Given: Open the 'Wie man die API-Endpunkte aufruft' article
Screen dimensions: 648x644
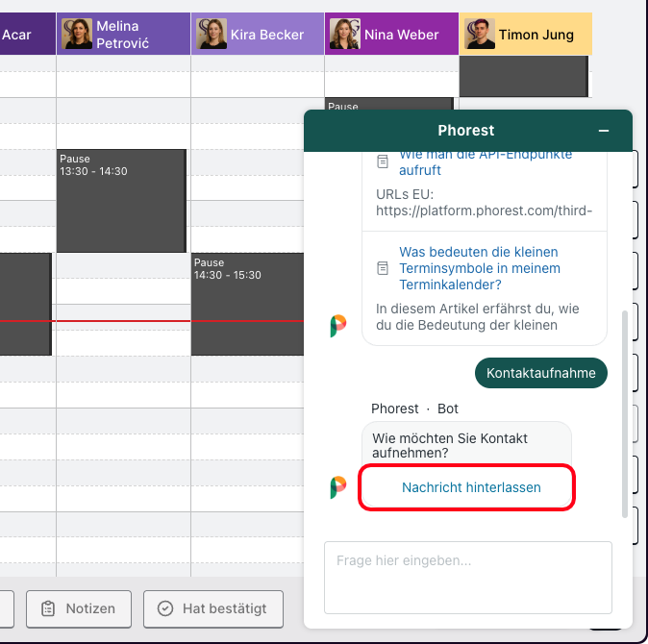Looking at the screenshot, I should coord(486,162).
